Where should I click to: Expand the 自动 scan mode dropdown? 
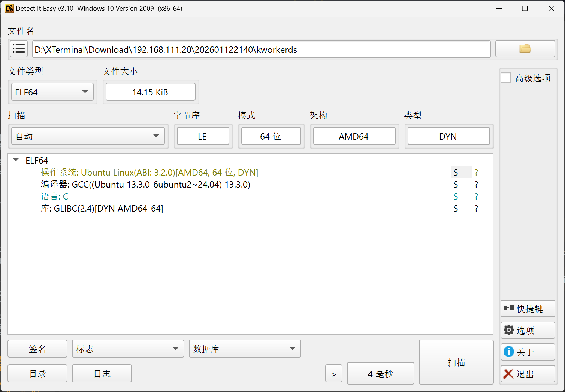(88, 136)
